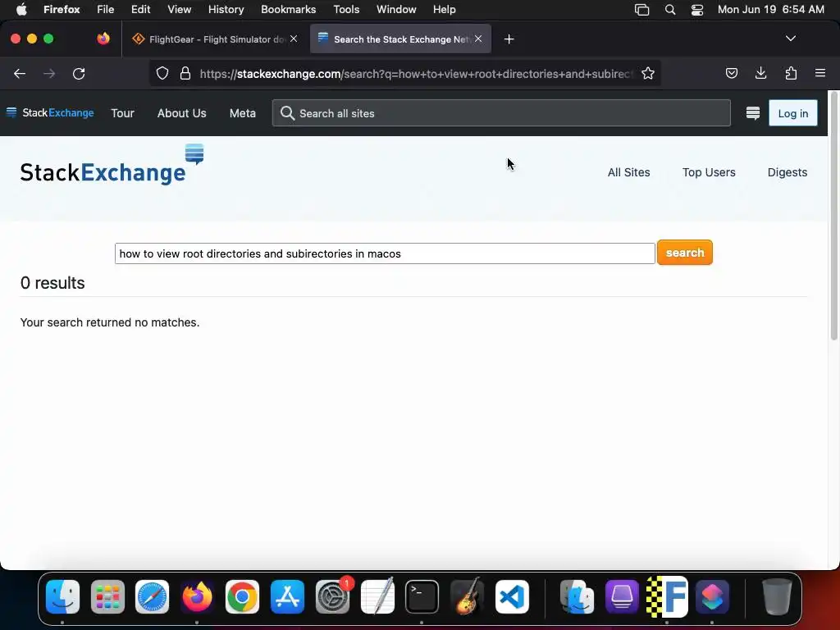Open the Trash in the Dock
The image size is (840, 630).
(x=777, y=596)
